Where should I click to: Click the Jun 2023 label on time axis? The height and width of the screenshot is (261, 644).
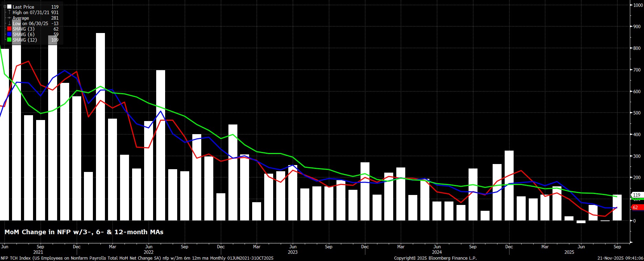point(293,247)
